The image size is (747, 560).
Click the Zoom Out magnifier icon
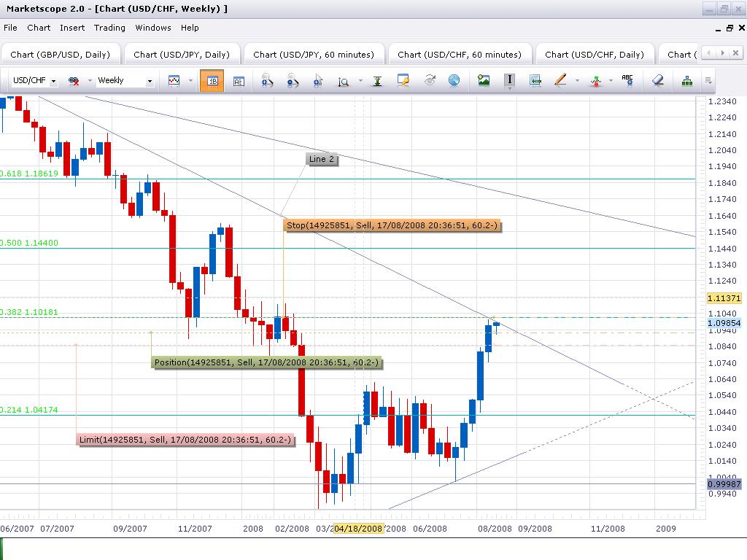[x=293, y=81]
